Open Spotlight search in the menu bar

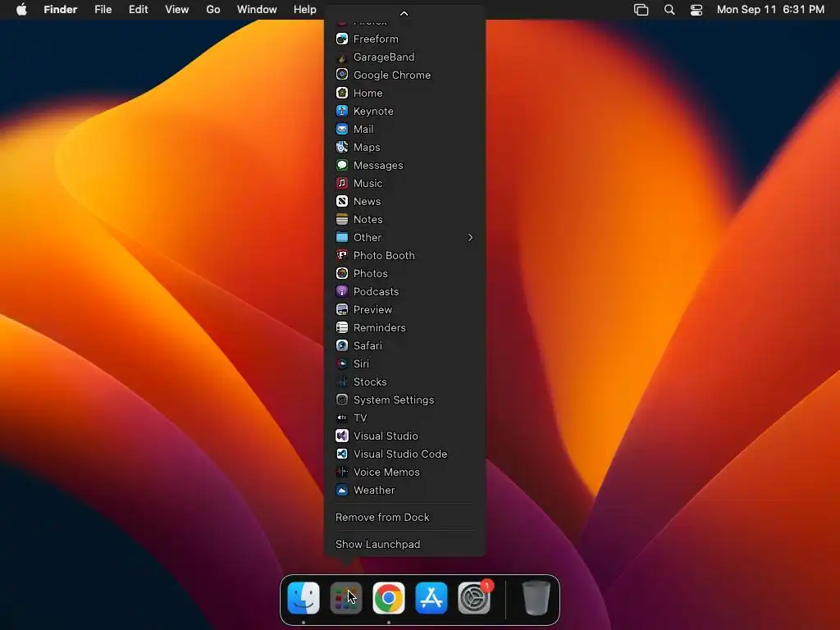pyautogui.click(x=669, y=10)
